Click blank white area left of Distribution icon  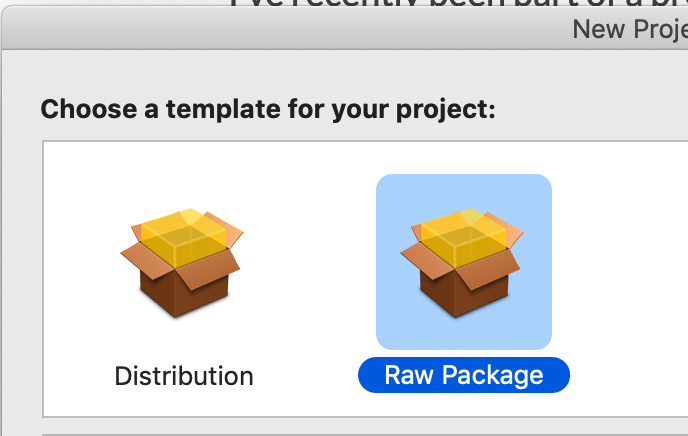click(79, 263)
